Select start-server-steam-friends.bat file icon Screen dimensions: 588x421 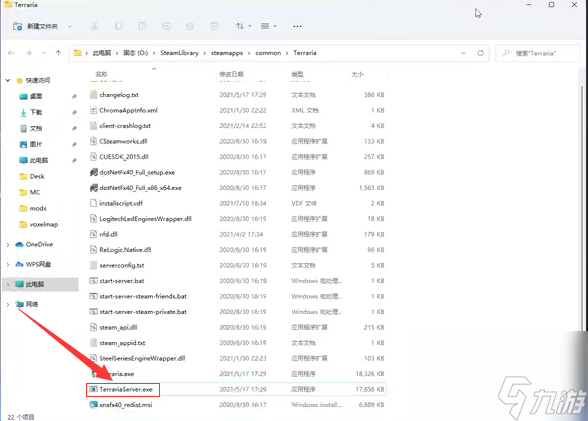(x=93, y=296)
